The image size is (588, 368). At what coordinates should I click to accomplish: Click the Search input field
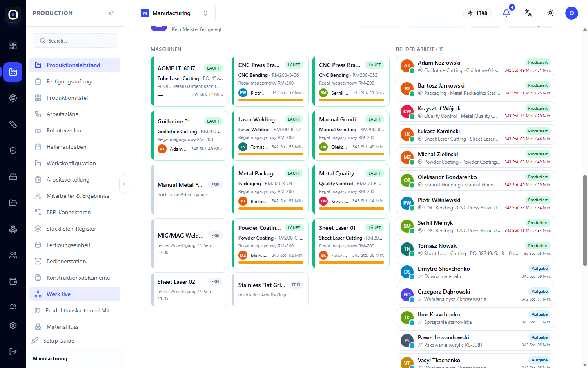tap(75, 40)
